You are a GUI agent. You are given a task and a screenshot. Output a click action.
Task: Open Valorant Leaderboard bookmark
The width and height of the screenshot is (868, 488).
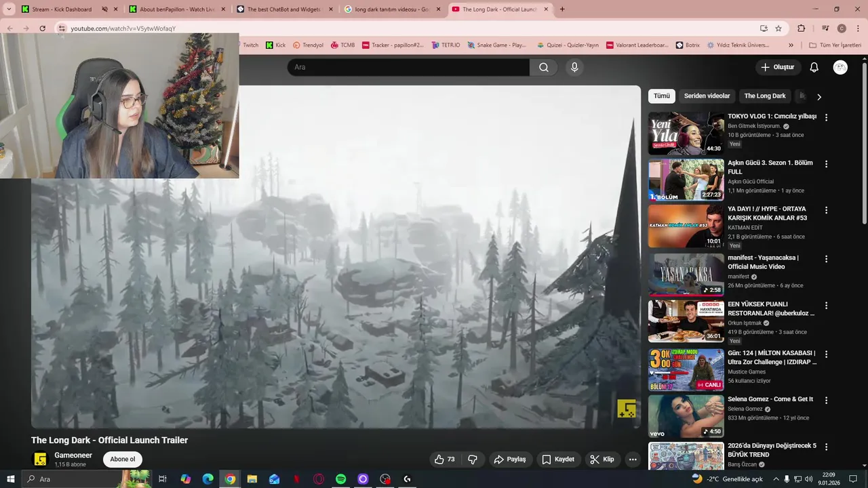[x=638, y=45]
